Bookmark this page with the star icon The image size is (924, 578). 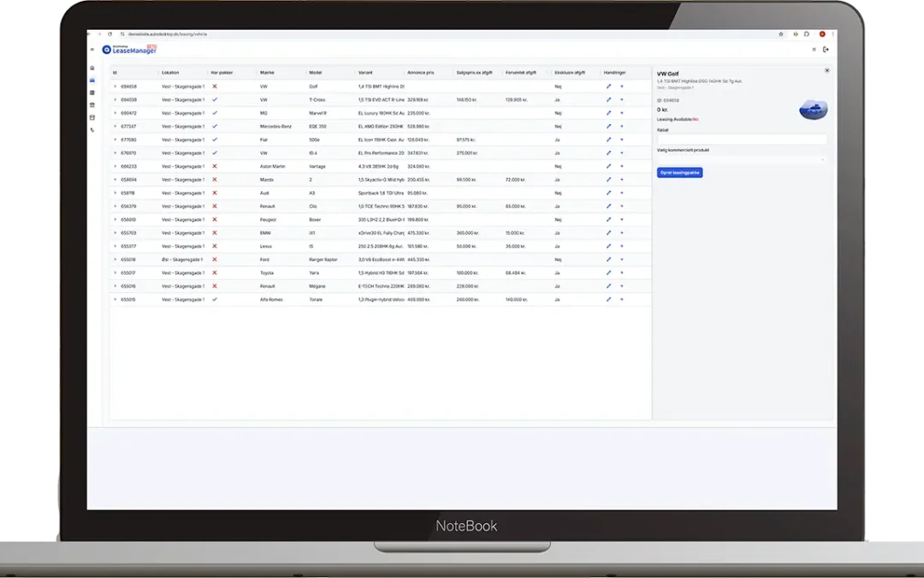(x=782, y=34)
